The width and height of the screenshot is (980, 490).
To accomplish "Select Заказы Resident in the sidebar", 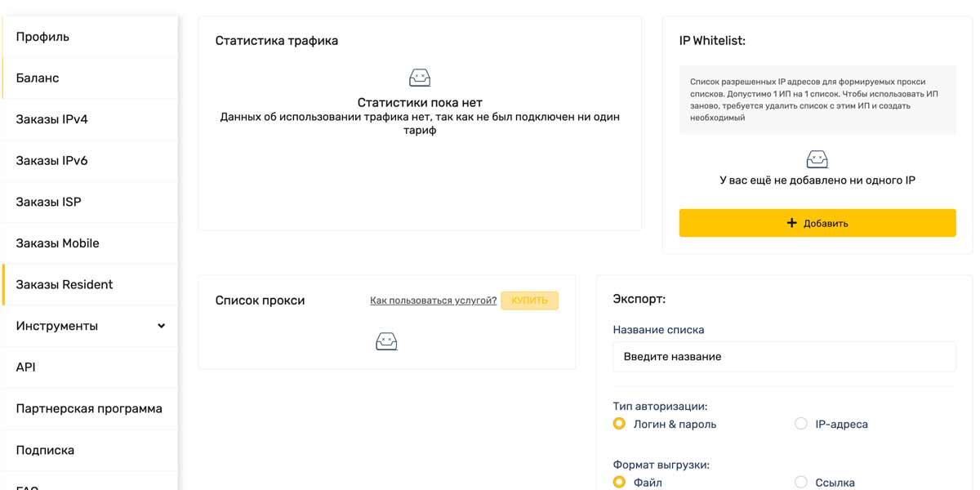I will click(x=65, y=284).
